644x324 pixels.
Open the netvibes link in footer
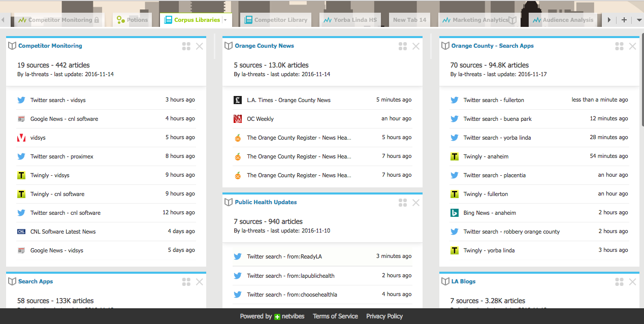click(x=289, y=316)
